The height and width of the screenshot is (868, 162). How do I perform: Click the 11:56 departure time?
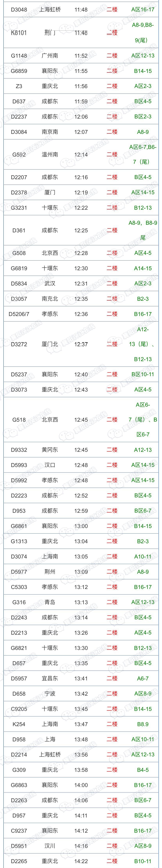pos(81,86)
